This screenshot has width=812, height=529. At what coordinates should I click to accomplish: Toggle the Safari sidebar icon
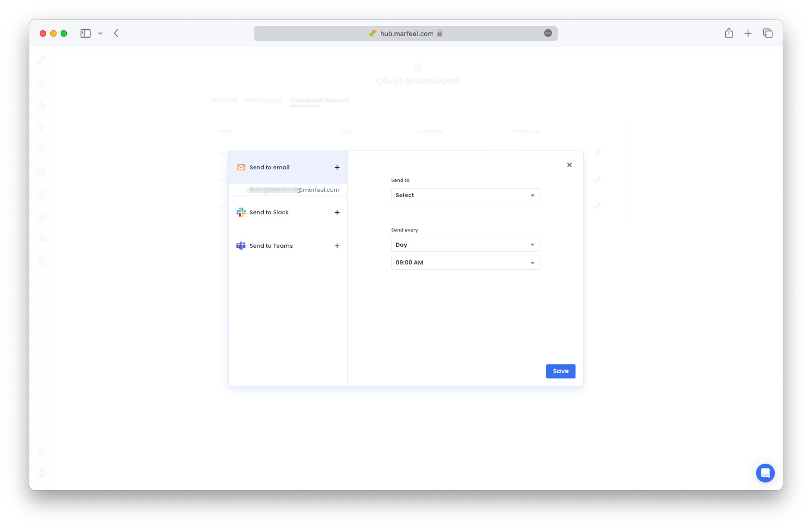pos(85,33)
